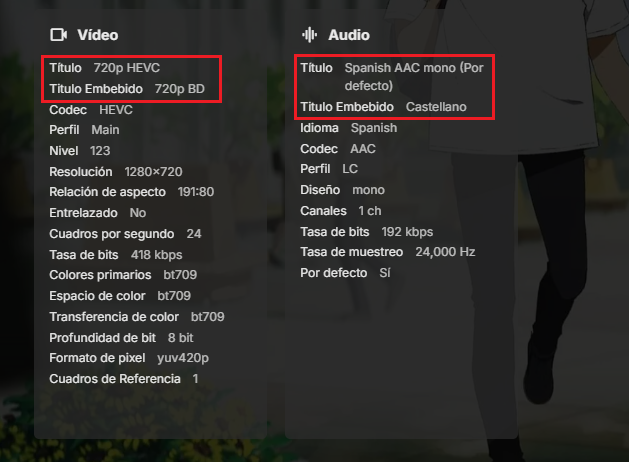Click the video camera icon
This screenshot has width=629, height=462.
[x=58, y=34]
